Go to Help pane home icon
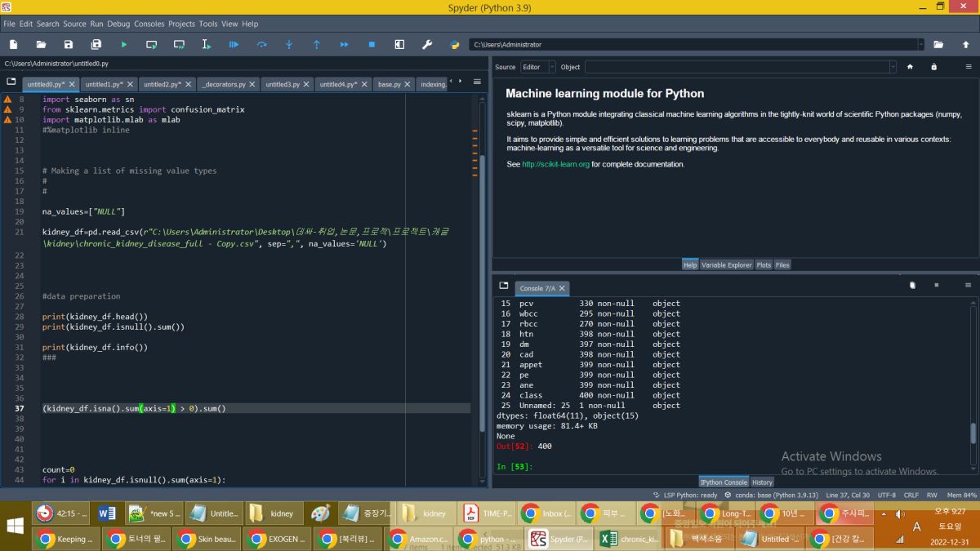The width and height of the screenshot is (980, 551). point(910,67)
